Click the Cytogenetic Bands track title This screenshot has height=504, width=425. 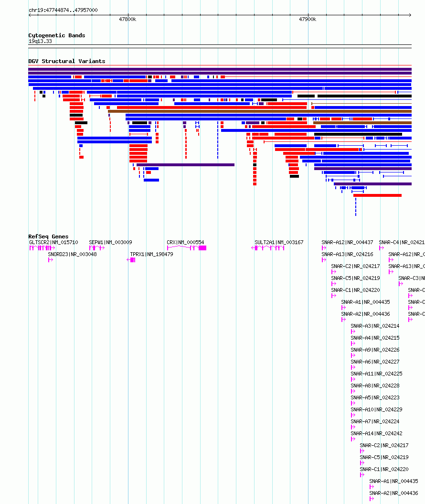pos(56,35)
